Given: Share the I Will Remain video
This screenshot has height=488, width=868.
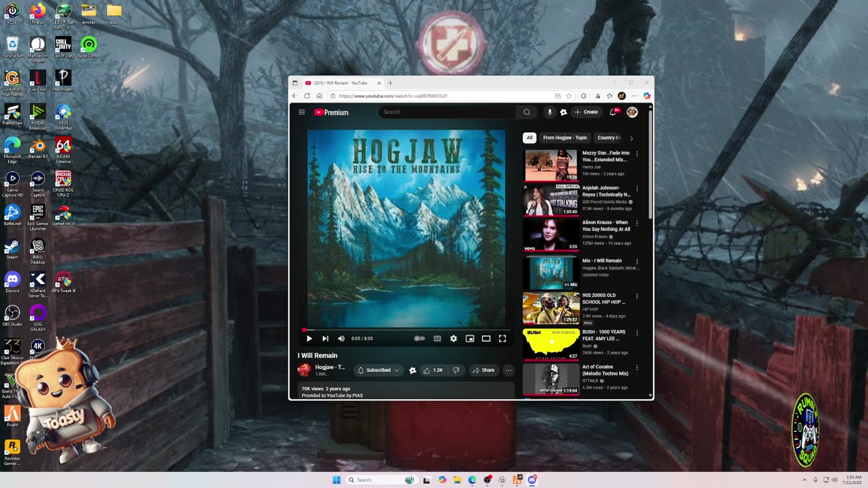Looking at the screenshot, I should 484,370.
